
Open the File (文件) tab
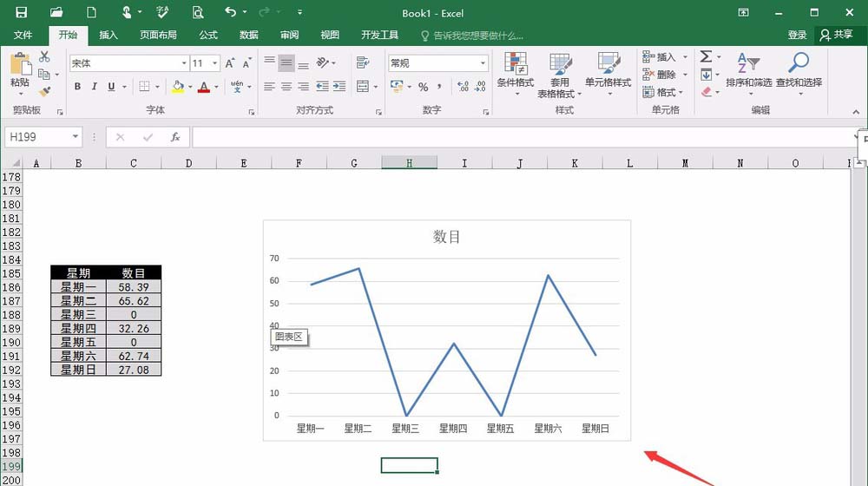click(x=23, y=35)
